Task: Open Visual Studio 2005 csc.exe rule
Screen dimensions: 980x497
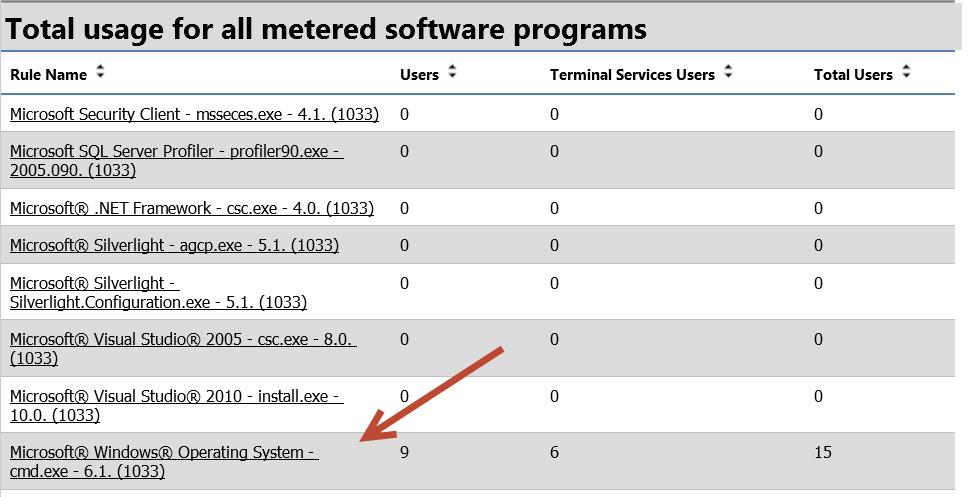Action: 183,348
